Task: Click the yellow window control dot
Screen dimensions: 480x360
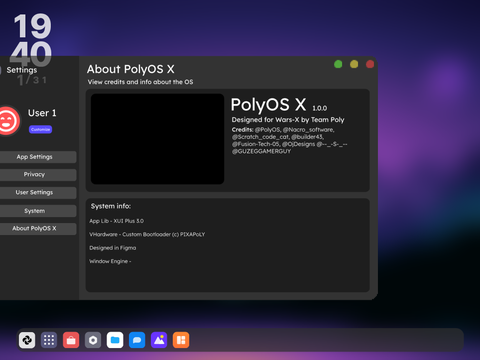Action: click(354, 64)
